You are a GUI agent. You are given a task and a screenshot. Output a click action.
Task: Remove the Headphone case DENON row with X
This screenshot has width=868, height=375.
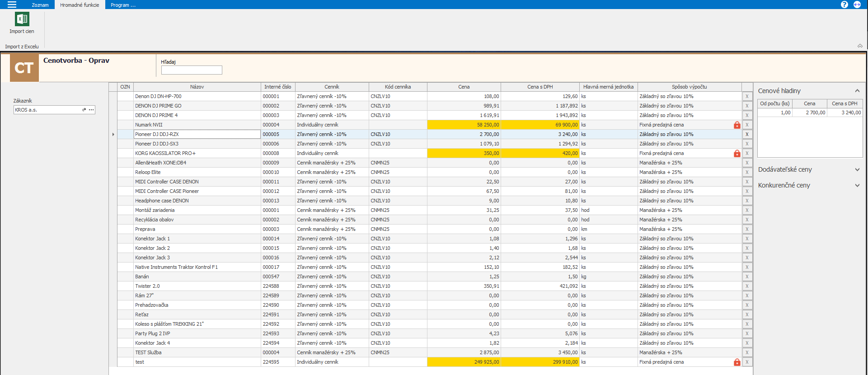(x=747, y=201)
